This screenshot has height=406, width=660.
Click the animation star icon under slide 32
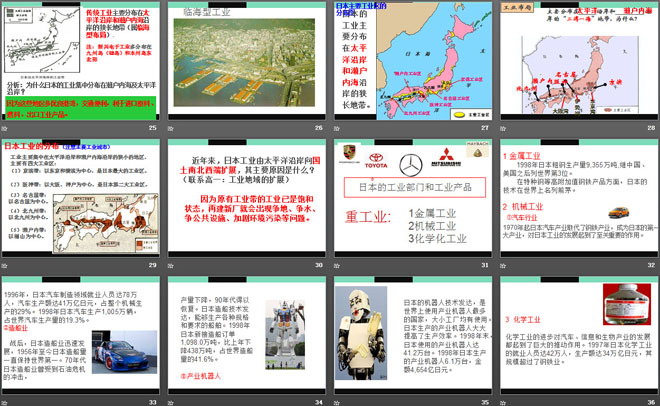click(x=502, y=264)
